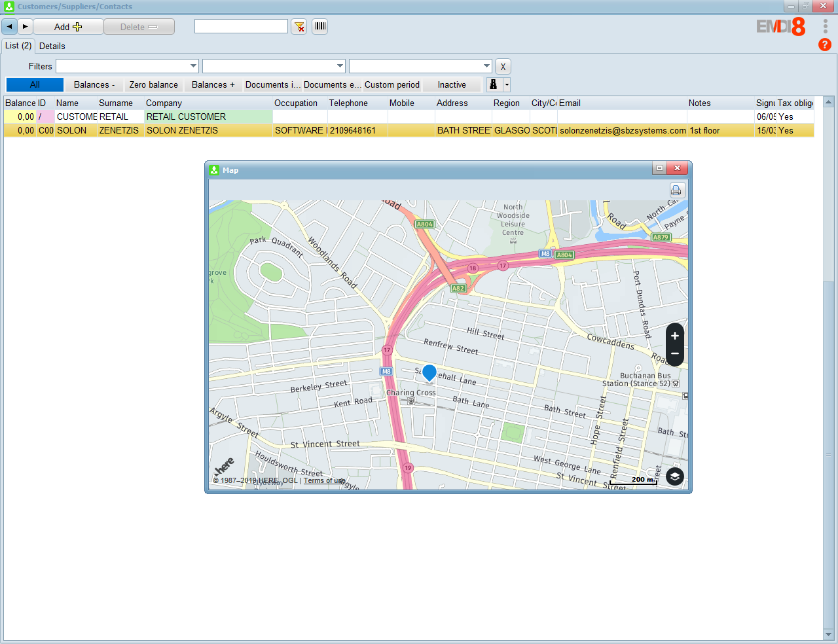Click the Add button
Screen dimensions: 838x644
68,27
